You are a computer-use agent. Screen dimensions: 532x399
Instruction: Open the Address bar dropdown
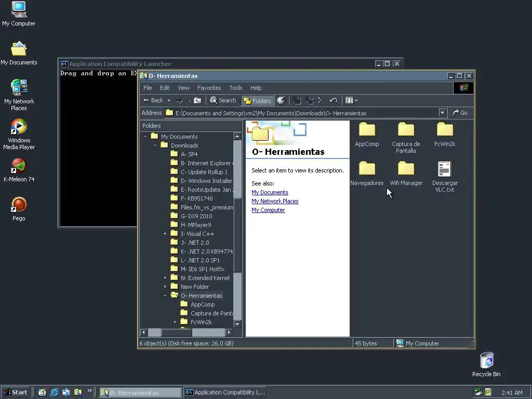point(442,113)
